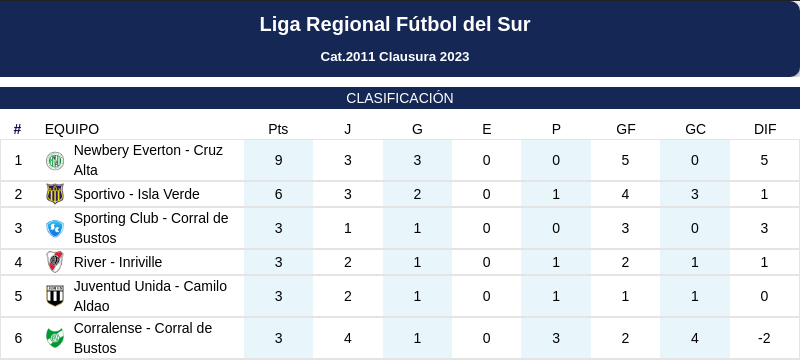Click Juventud Unida - Camilo Aldao team name
This screenshot has width=800, height=360.
(150, 296)
